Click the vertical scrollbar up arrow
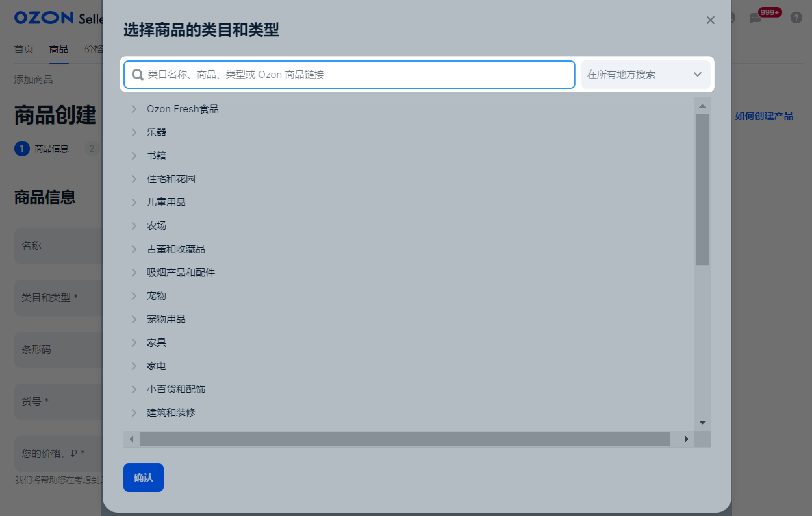The height and width of the screenshot is (516, 812). pyautogui.click(x=702, y=106)
